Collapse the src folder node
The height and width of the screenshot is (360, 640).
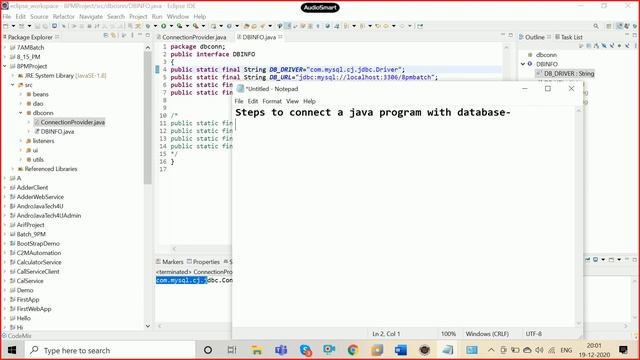coord(13,85)
